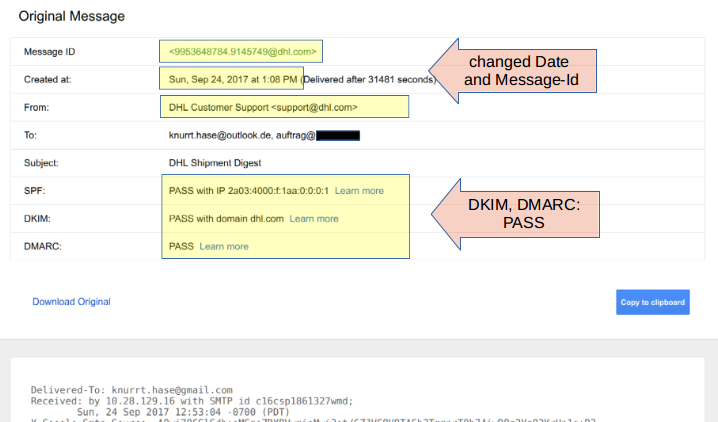This screenshot has height=422, width=718.
Task: Click the Delivered-To line in raw headers
Action: click(132, 390)
